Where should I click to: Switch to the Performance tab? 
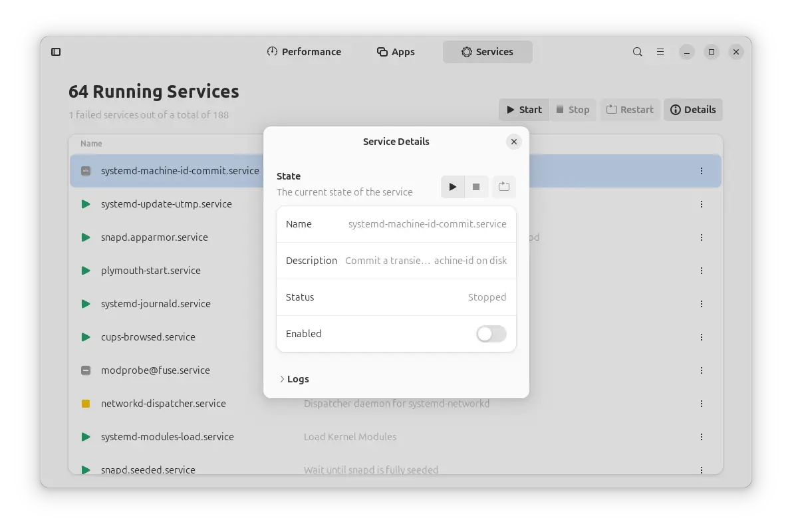point(304,51)
